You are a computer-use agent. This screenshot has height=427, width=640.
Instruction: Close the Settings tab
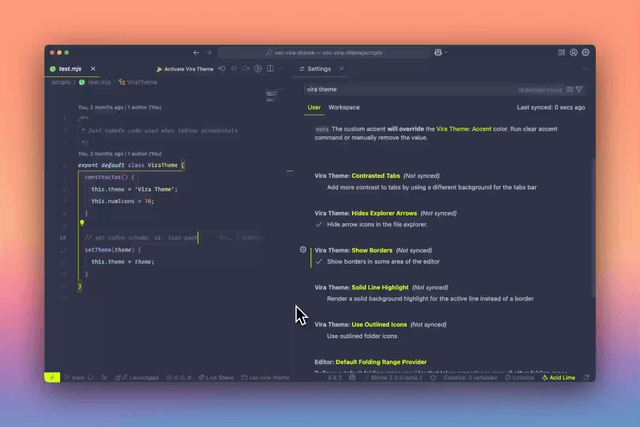click(x=342, y=69)
